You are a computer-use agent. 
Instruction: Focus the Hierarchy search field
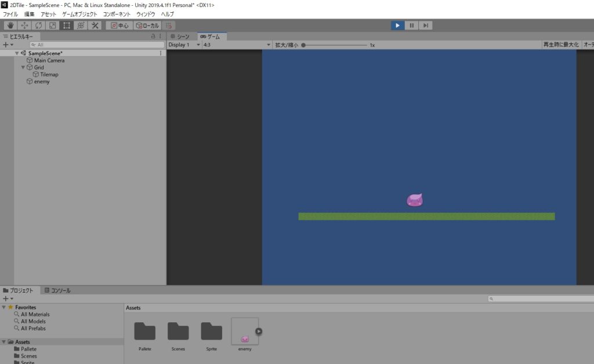97,45
